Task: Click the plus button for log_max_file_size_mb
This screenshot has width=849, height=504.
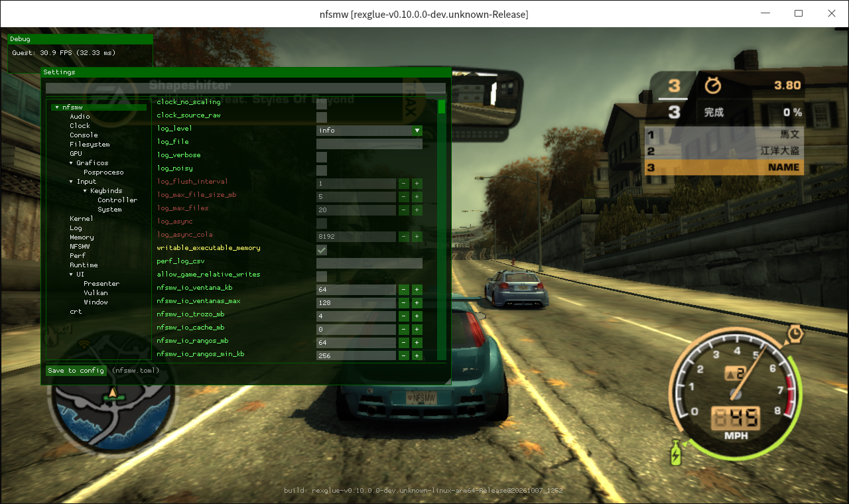Action: [x=417, y=197]
